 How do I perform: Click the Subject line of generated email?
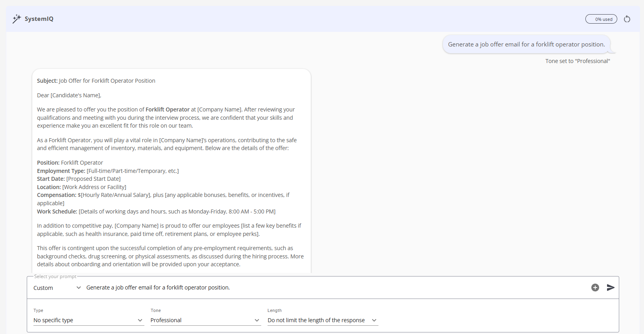(96, 81)
